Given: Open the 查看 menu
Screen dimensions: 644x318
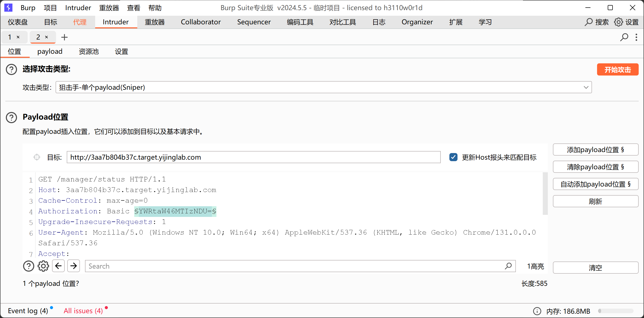Looking at the screenshot, I should coord(133,8).
